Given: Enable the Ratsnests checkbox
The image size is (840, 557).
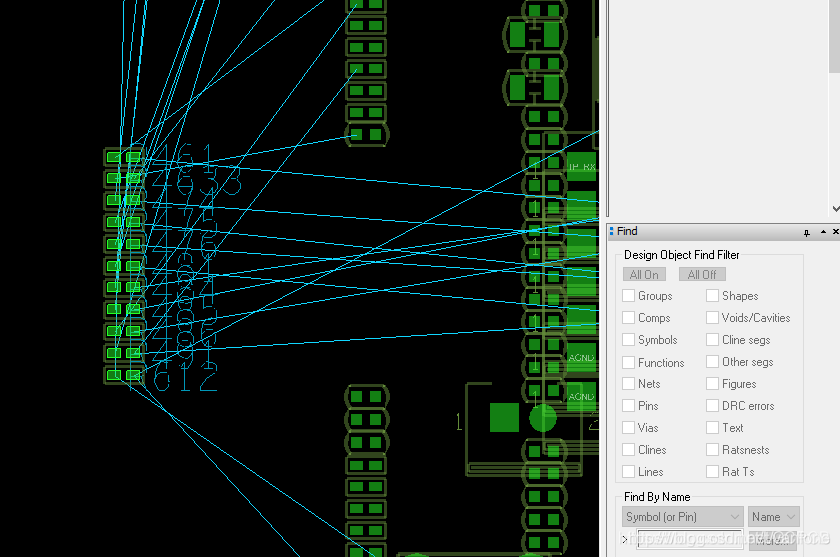Looking at the screenshot, I should (712, 450).
